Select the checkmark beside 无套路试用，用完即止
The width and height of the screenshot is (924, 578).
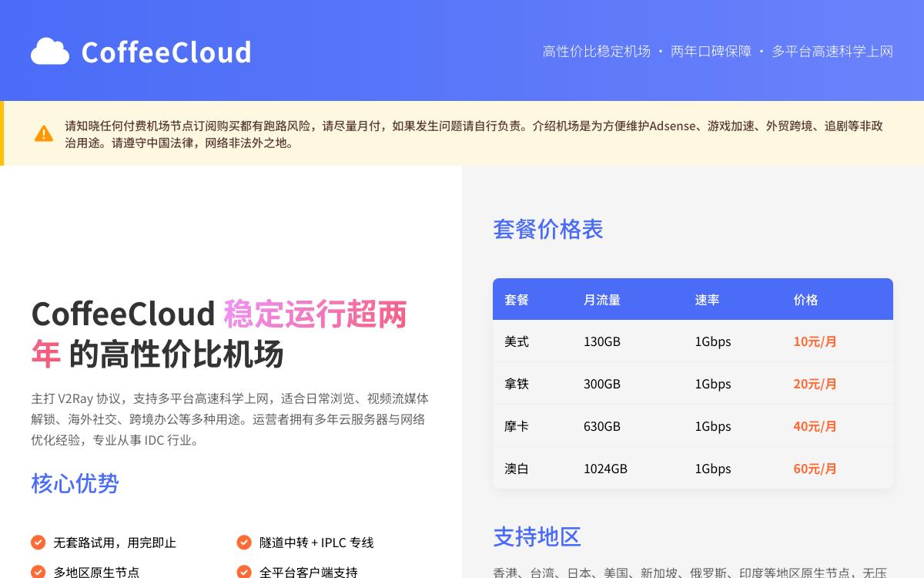click(x=37, y=543)
